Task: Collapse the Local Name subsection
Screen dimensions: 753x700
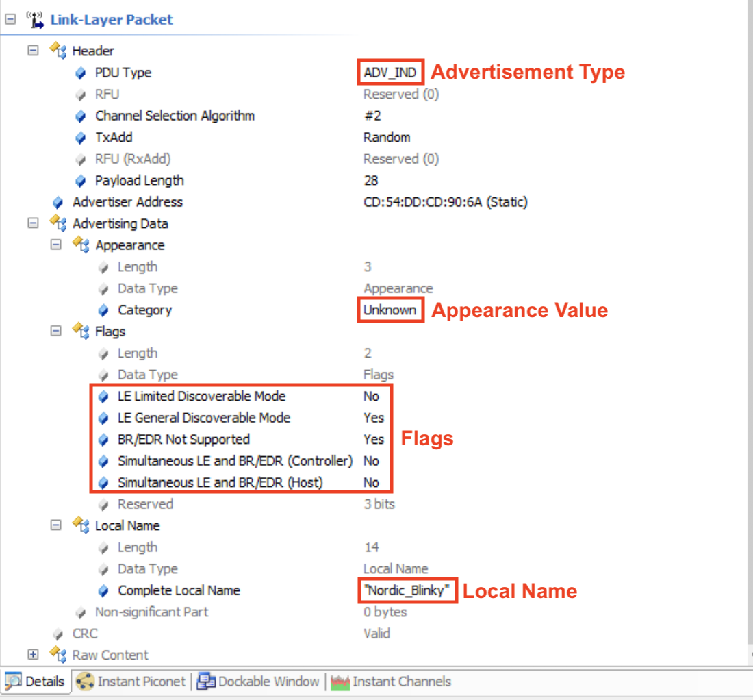Action: (56, 525)
